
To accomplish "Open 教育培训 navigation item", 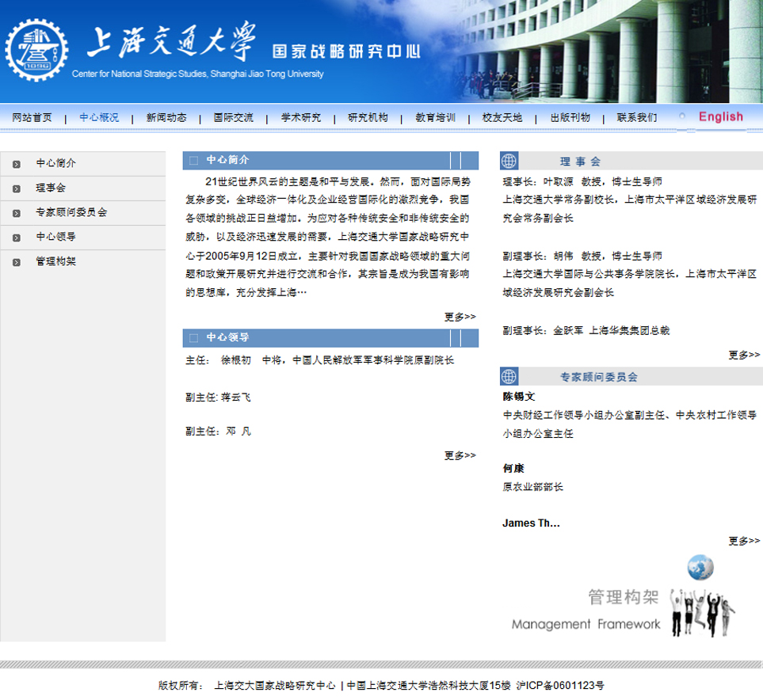I will (x=436, y=118).
